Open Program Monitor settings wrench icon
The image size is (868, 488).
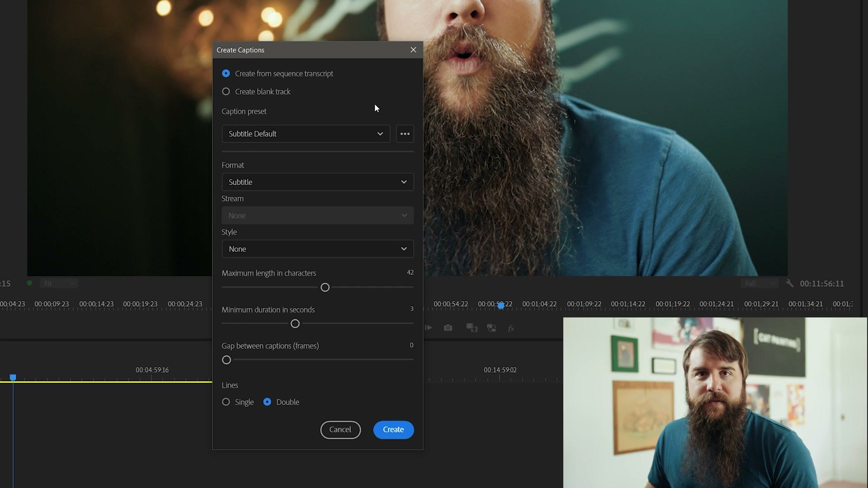pyautogui.click(x=789, y=283)
